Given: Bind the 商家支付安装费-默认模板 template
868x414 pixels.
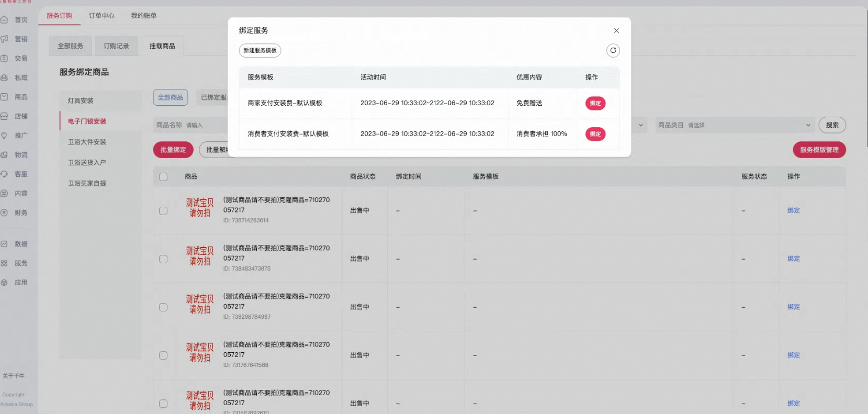Looking at the screenshot, I should pos(595,103).
